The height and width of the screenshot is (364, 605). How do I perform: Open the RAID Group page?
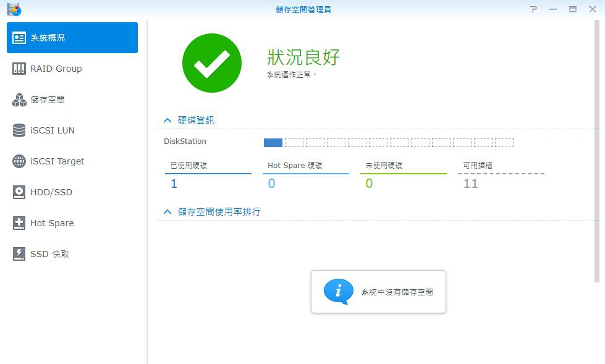(x=56, y=69)
